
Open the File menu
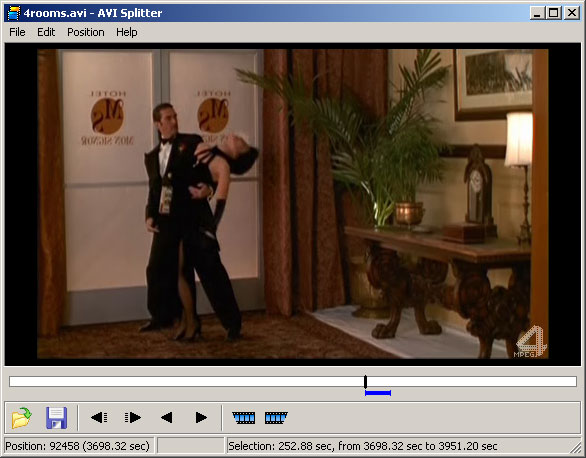[17, 32]
